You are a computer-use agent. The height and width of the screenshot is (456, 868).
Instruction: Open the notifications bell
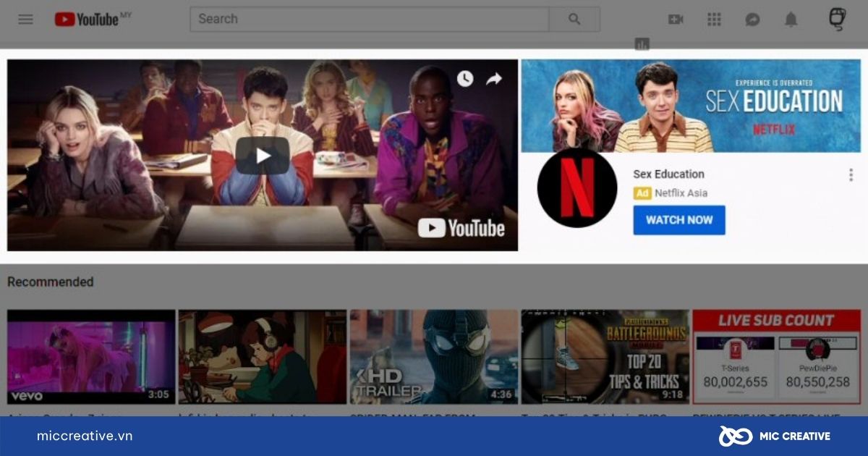[791, 20]
